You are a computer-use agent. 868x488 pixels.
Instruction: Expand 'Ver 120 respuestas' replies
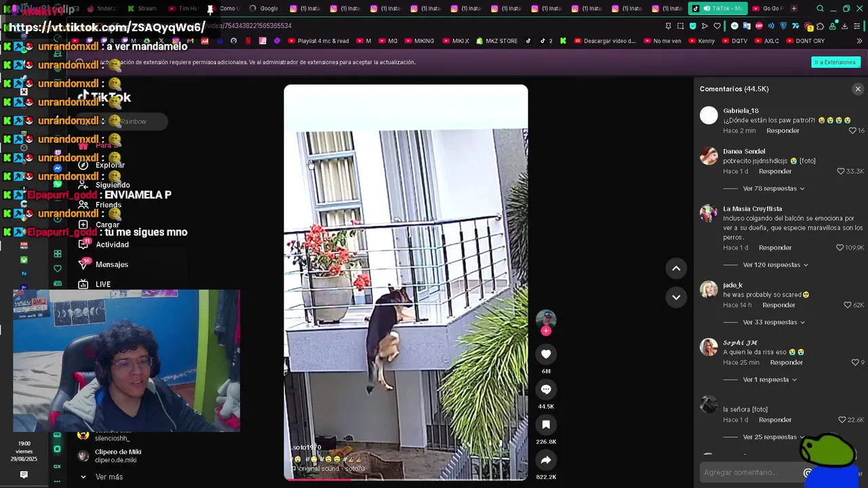click(775, 265)
